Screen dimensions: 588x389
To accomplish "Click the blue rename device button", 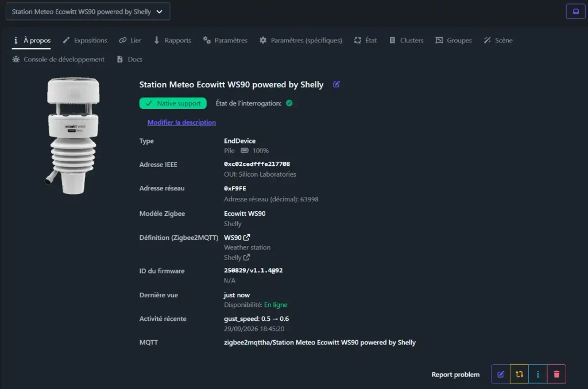I will coord(501,375).
